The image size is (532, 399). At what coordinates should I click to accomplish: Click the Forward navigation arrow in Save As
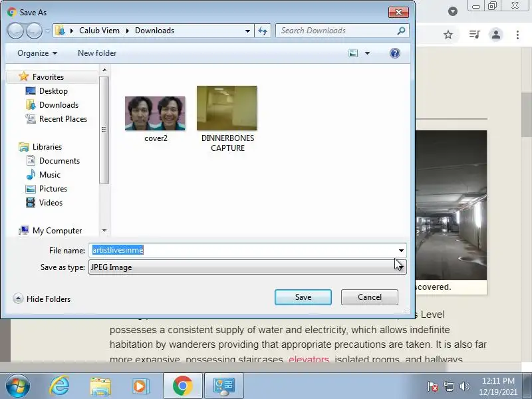[x=35, y=31]
